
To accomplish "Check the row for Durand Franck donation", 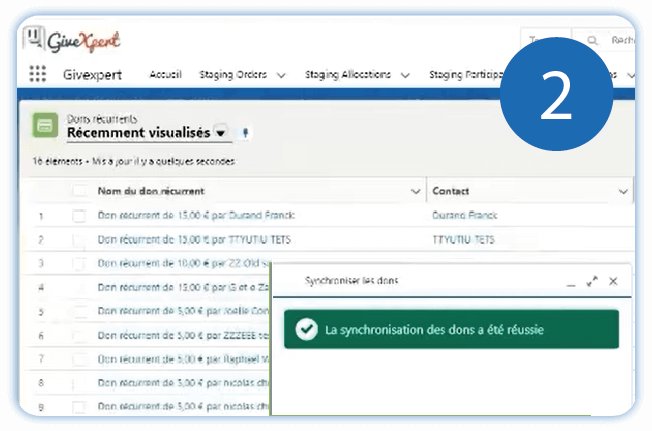I will [x=79, y=216].
